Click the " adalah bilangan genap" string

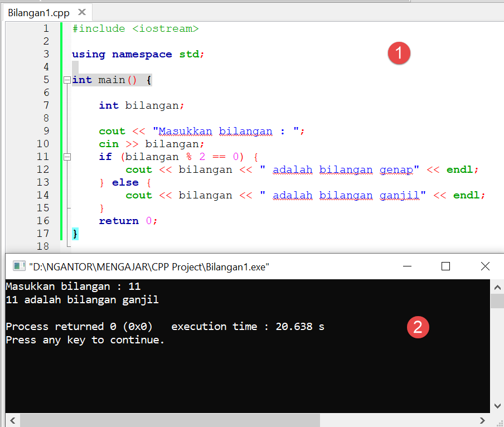pyautogui.click(x=340, y=169)
